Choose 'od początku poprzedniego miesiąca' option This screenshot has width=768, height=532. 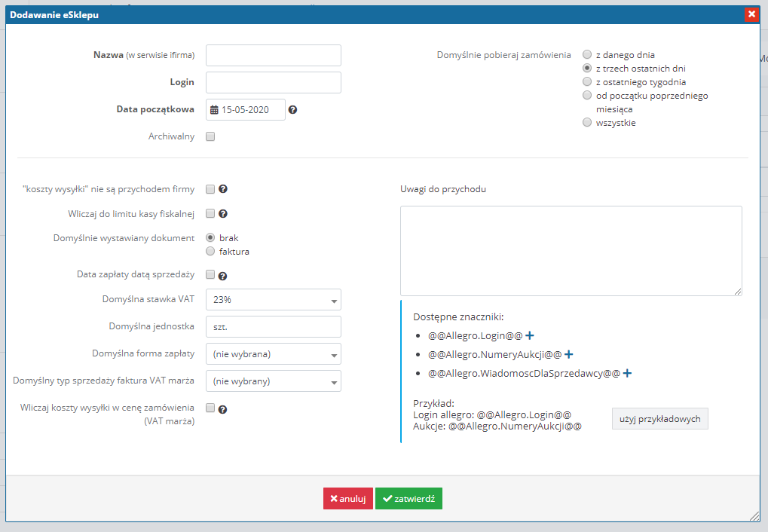pos(587,95)
